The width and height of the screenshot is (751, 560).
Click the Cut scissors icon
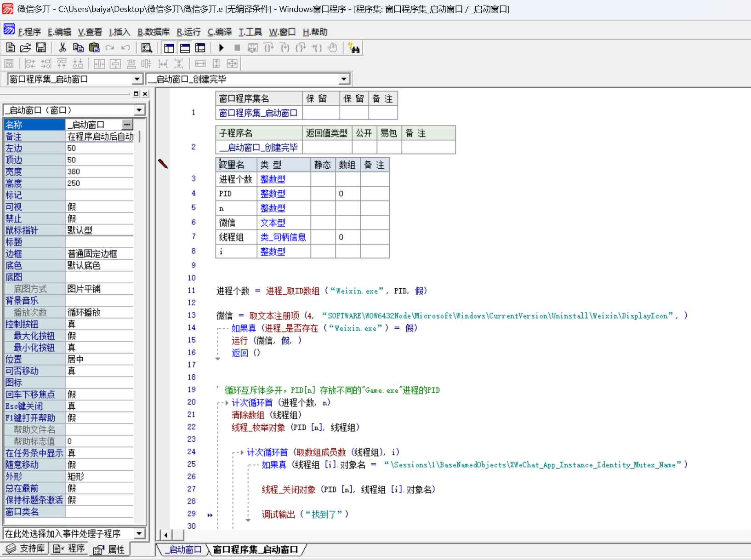click(x=63, y=47)
